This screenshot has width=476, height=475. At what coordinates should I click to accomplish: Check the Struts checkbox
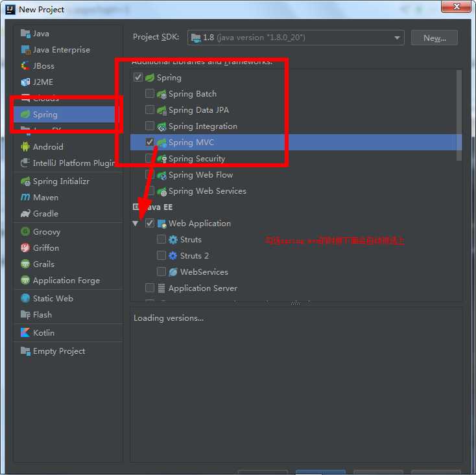click(x=161, y=239)
